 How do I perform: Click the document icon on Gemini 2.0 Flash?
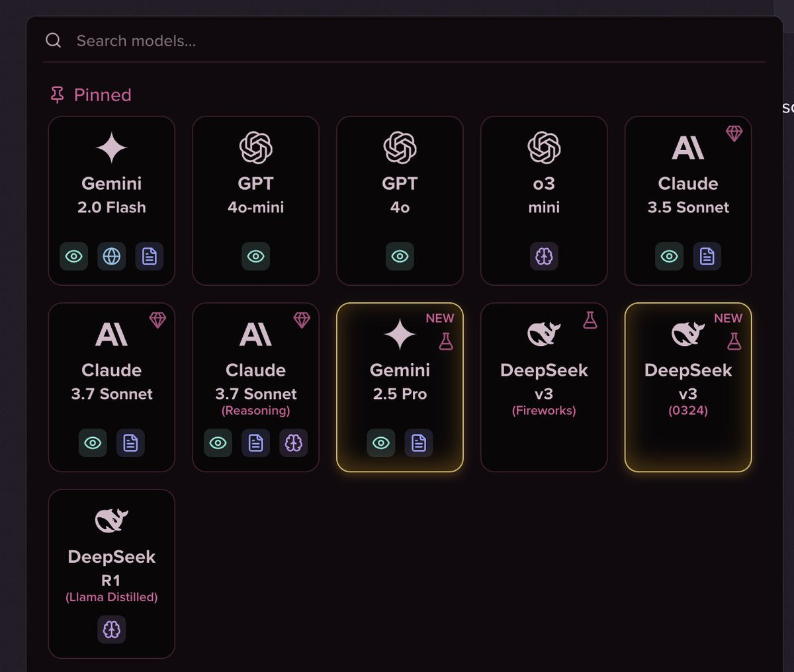pyautogui.click(x=150, y=256)
